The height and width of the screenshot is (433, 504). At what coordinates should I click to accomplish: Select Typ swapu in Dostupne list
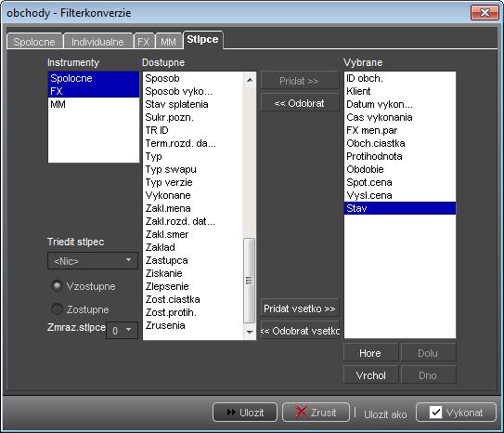click(193, 169)
